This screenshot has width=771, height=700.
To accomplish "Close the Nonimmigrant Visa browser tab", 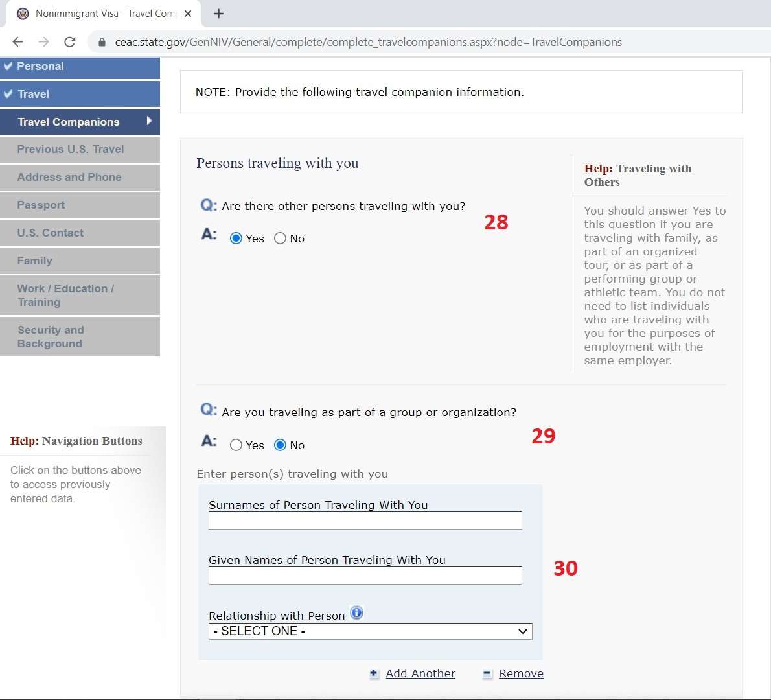I will click(x=188, y=14).
